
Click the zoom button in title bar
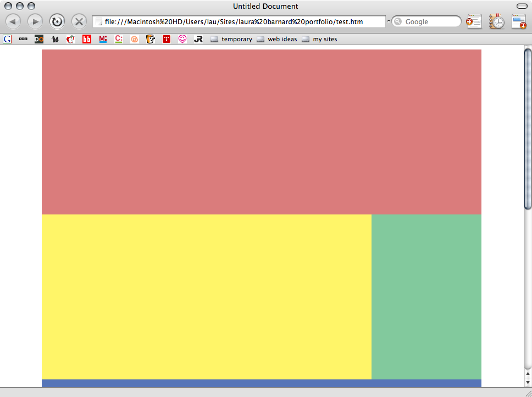coord(31,5)
